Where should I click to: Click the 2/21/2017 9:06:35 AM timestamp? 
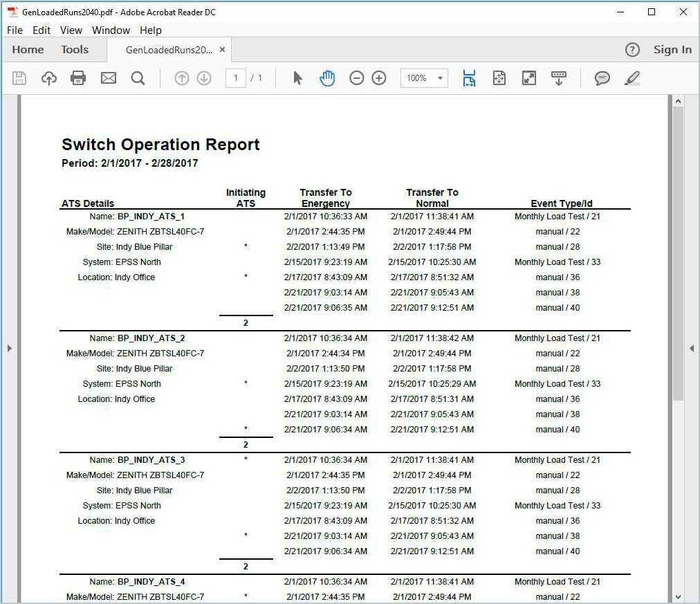coord(326,308)
